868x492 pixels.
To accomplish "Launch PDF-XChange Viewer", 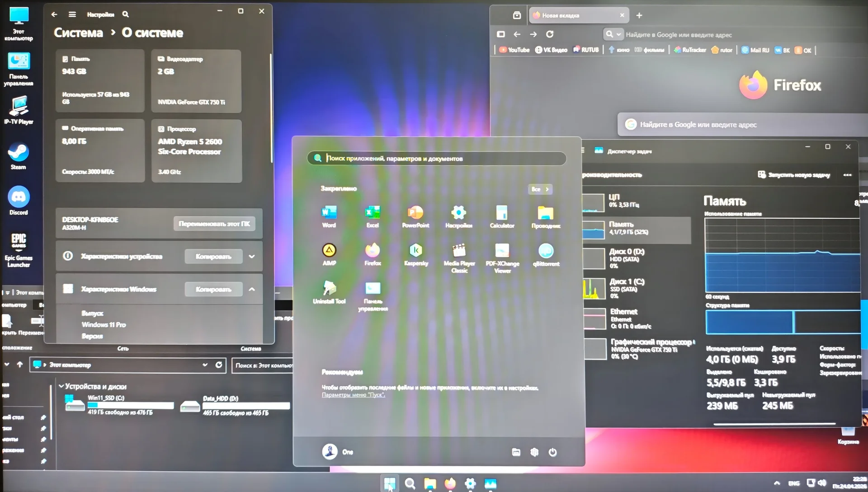I will (502, 258).
